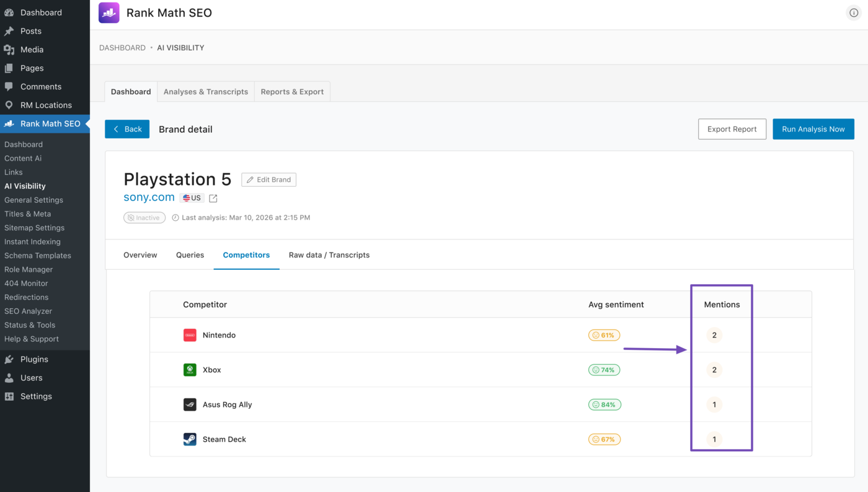Click Xbox's 74% sentiment badge
The width and height of the screenshot is (868, 492).
[x=604, y=370]
